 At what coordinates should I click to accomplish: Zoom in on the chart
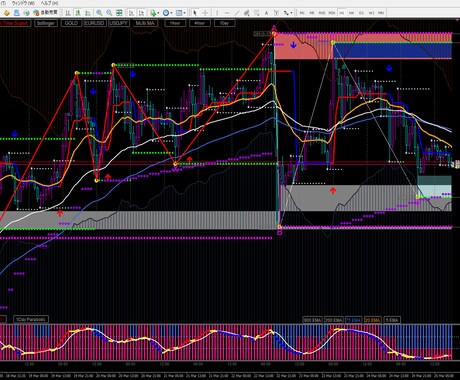click(x=99, y=13)
